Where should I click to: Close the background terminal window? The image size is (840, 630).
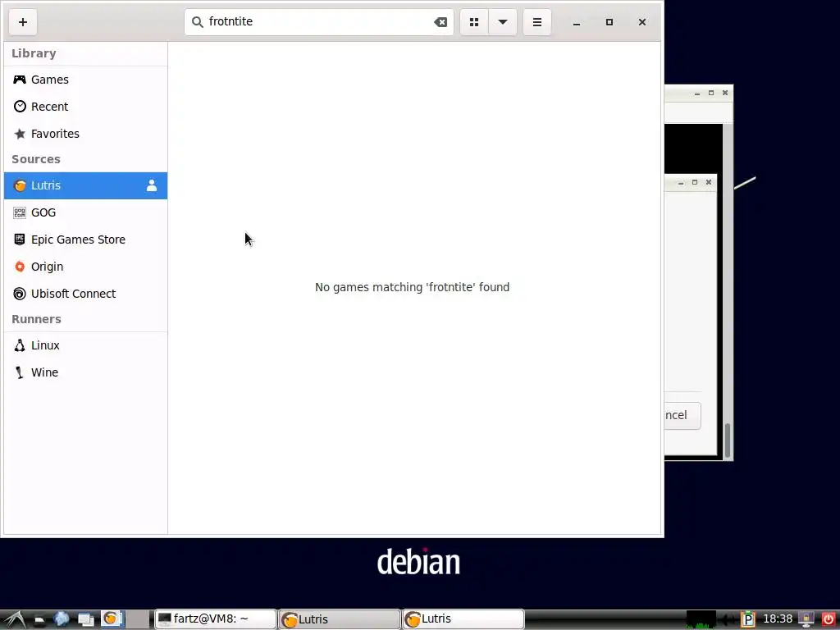pyautogui.click(x=725, y=93)
